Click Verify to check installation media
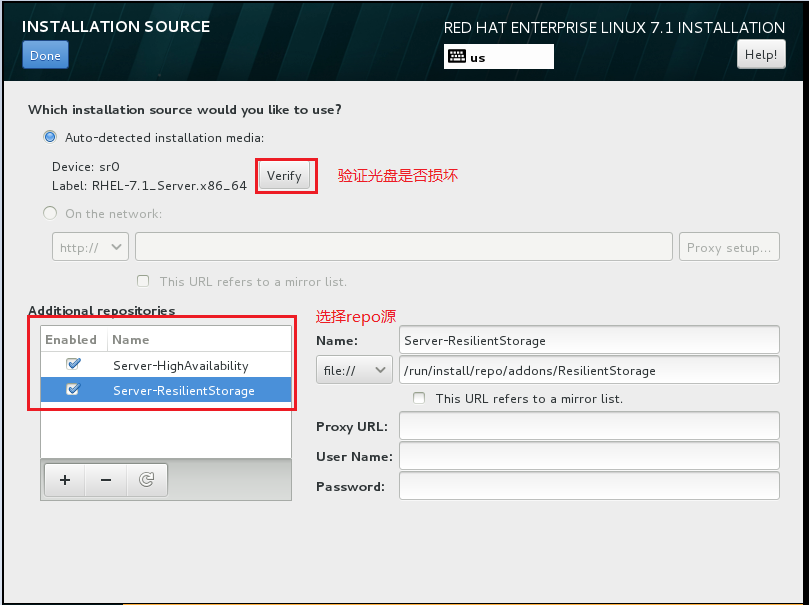 [284, 176]
